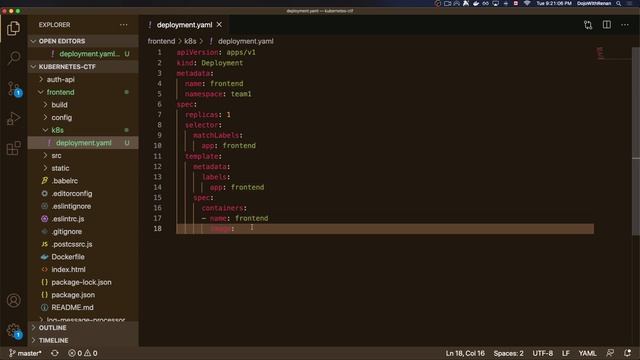640x360 pixels.
Task: Open the Manage gear icon
Action: tap(13, 331)
